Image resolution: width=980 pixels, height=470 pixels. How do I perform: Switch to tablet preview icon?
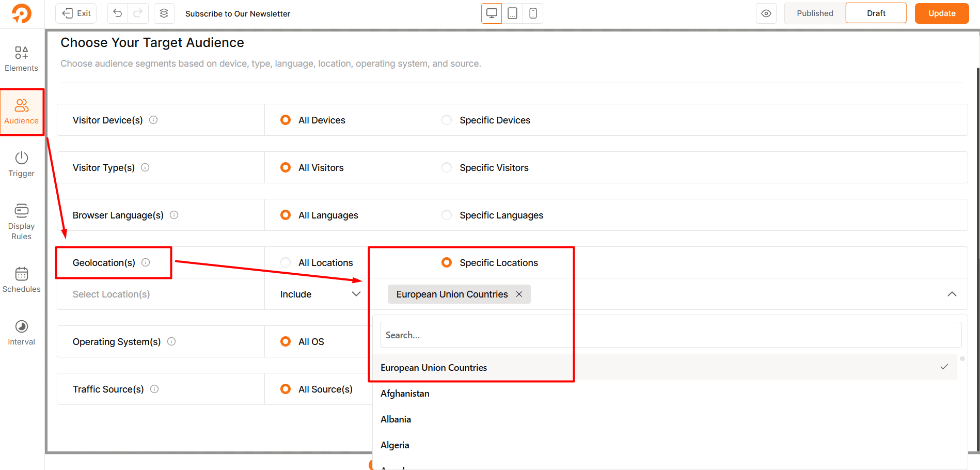[x=512, y=13]
